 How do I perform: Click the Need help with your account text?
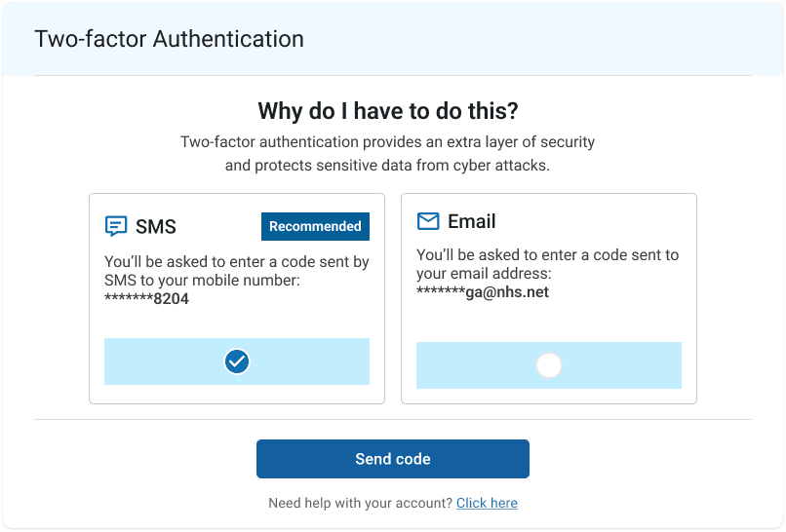pos(361,503)
